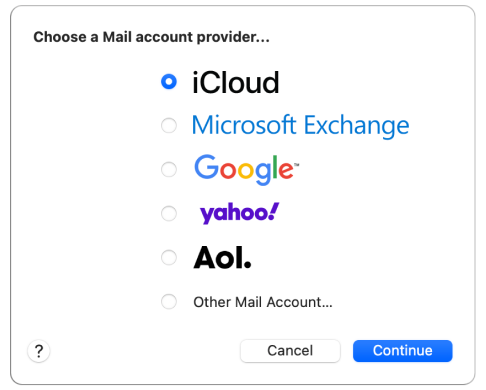The width and height of the screenshot is (486, 390).
Task: Click the capital G in the Google logo
Action: click(206, 167)
